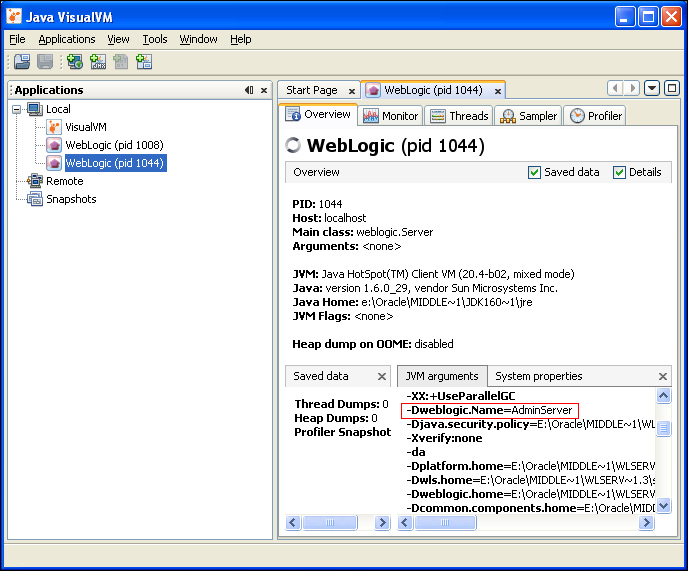Click the Heap dump on OOME disabled line
This screenshot has height=571, width=688.
click(373, 344)
